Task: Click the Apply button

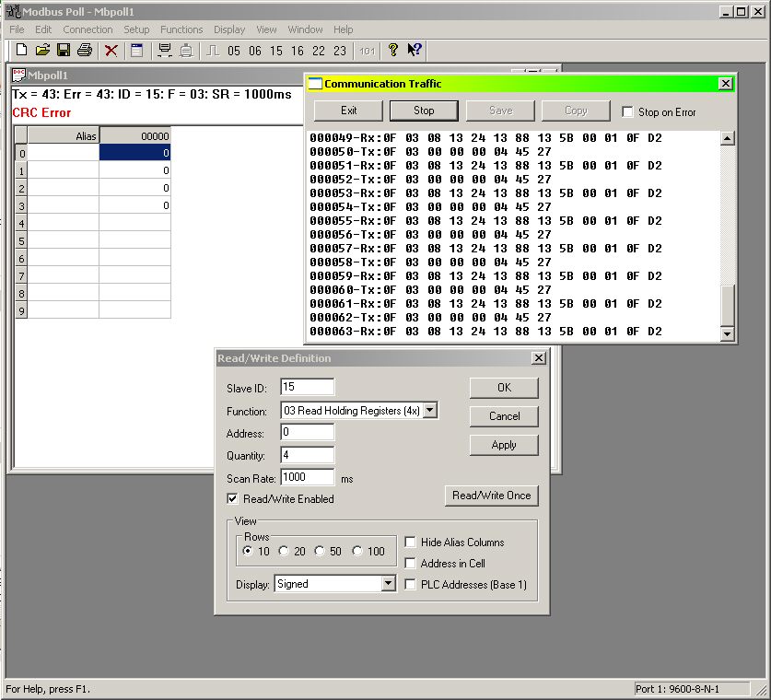Action: click(504, 445)
